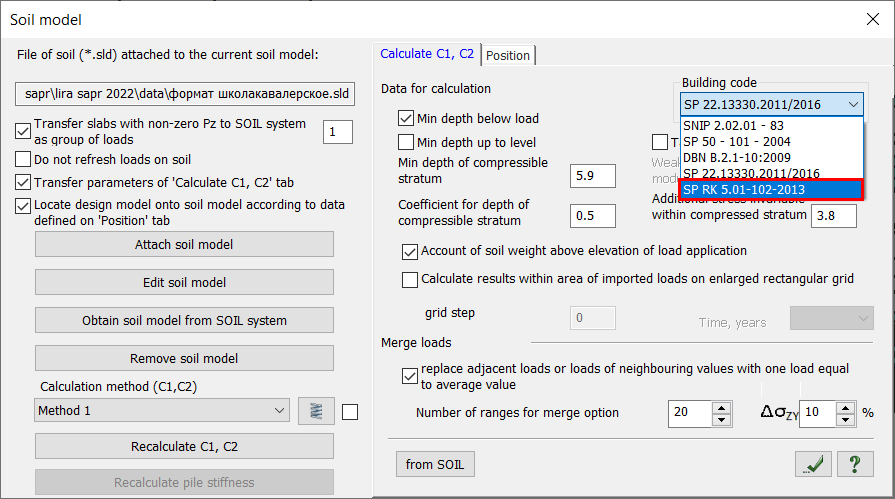Tick the checkbox next to spring icon
The image size is (895, 499).
[x=349, y=411]
